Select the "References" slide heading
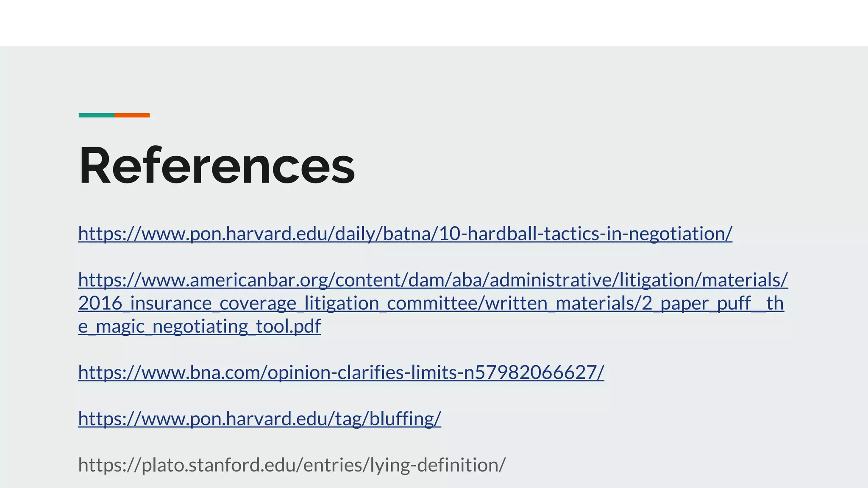The height and width of the screenshot is (488, 868). pyautogui.click(x=217, y=165)
